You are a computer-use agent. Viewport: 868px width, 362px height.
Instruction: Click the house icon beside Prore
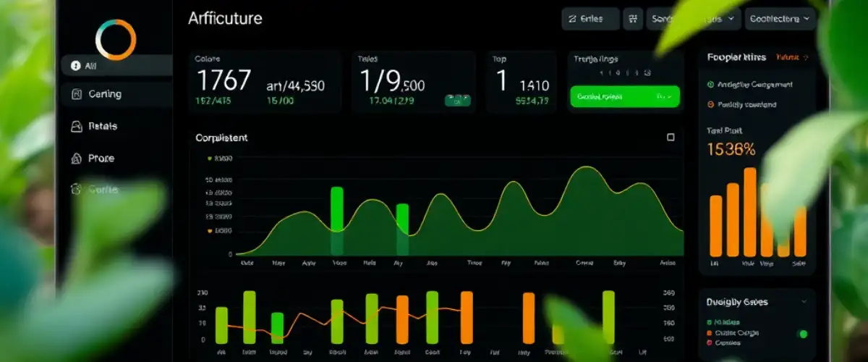(x=76, y=158)
